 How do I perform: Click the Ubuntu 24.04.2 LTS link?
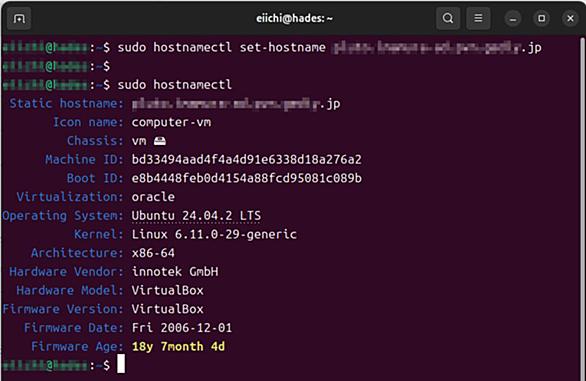pyautogui.click(x=196, y=216)
